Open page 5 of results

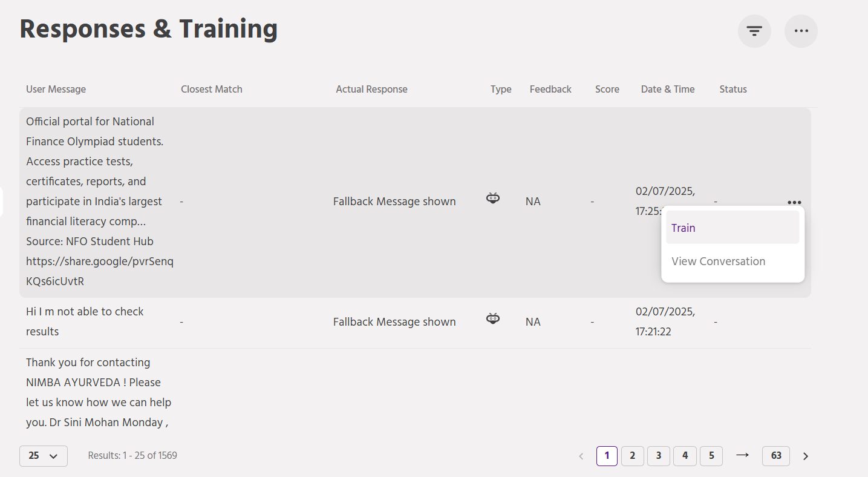pyautogui.click(x=711, y=456)
